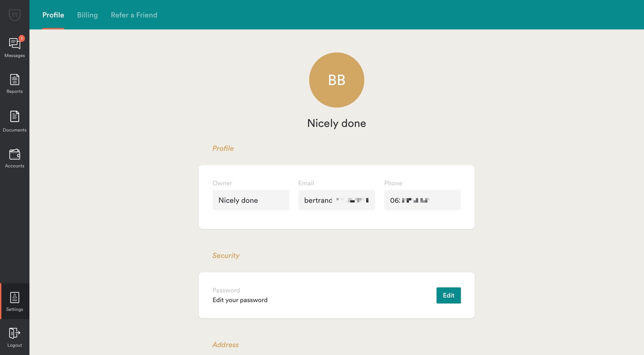Click the 'Password' label text

click(x=226, y=290)
